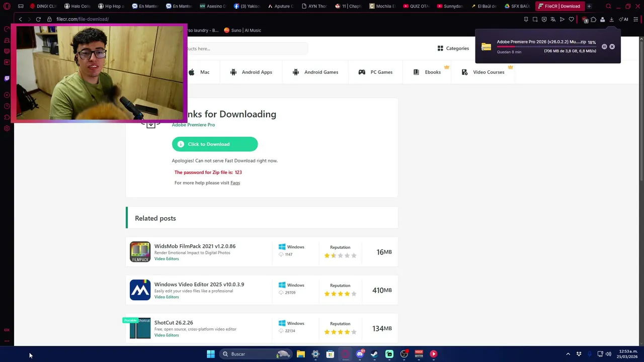Open Windows Video Editor 2025 v10.0.3.9 post
Viewport: 644px width, 362px height.
[x=199, y=285]
